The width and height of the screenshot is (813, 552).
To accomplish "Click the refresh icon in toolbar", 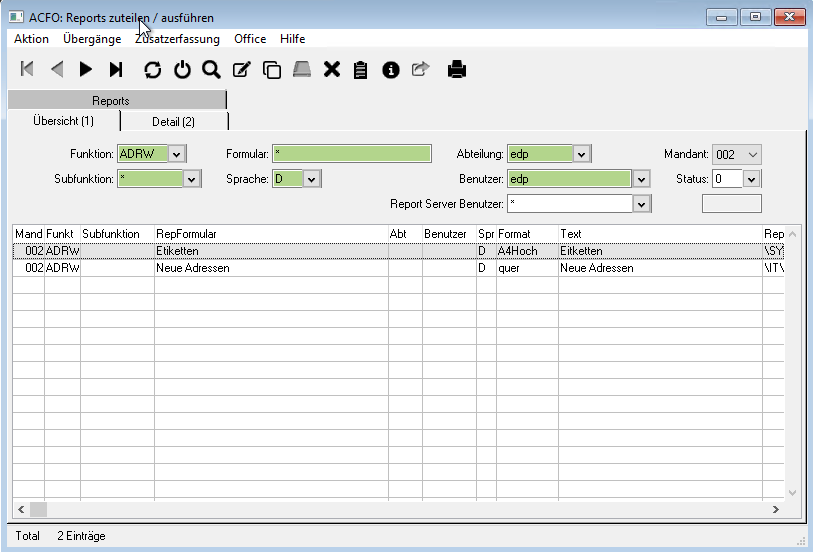I will [x=152, y=69].
